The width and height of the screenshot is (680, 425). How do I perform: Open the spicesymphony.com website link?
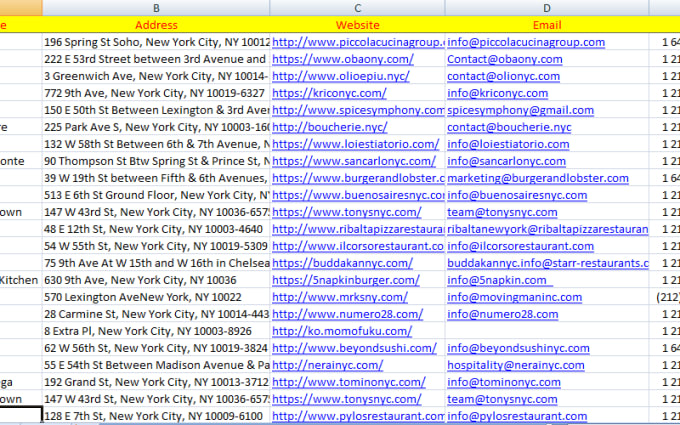(x=358, y=110)
